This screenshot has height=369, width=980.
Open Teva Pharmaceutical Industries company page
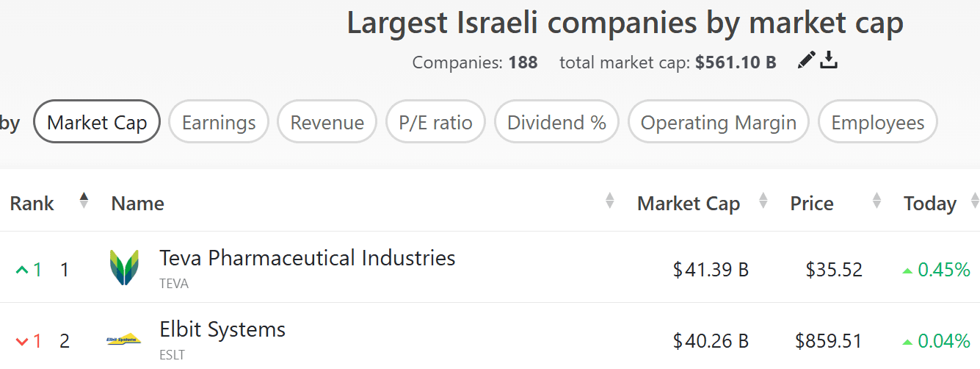(x=308, y=258)
